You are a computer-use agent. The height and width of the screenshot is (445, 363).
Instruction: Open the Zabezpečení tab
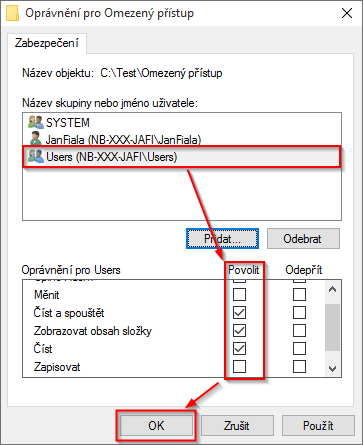(47, 43)
